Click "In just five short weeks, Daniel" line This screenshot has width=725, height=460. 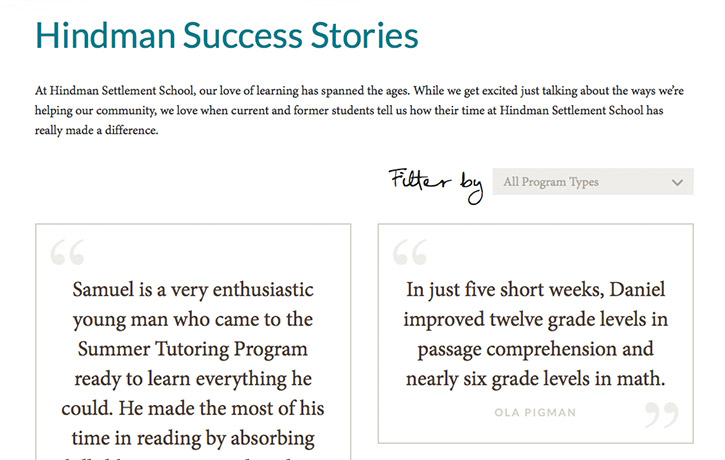click(535, 291)
